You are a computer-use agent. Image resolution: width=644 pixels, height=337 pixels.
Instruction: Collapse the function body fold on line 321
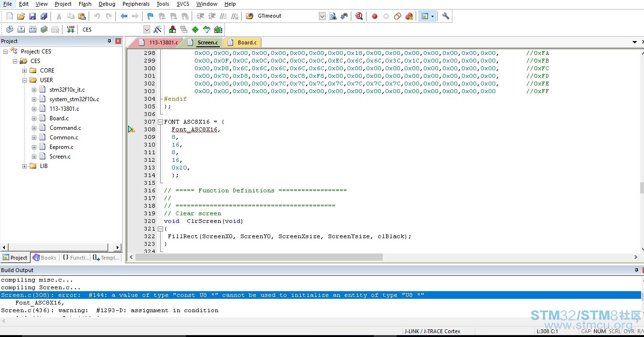point(160,229)
